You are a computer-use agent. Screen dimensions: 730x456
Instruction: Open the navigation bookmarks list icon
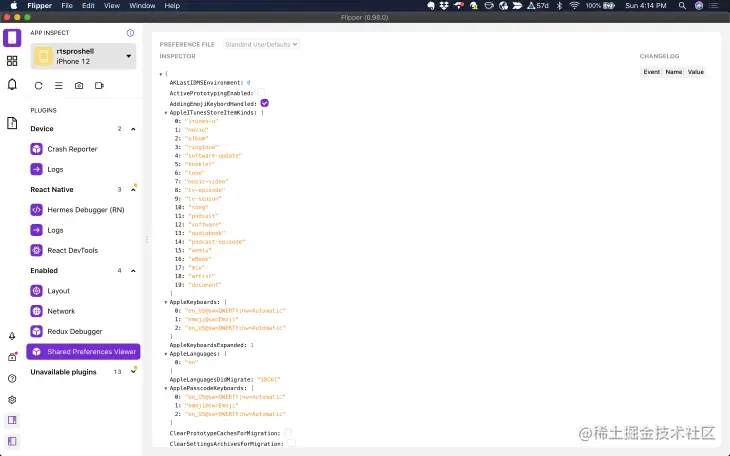point(59,86)
